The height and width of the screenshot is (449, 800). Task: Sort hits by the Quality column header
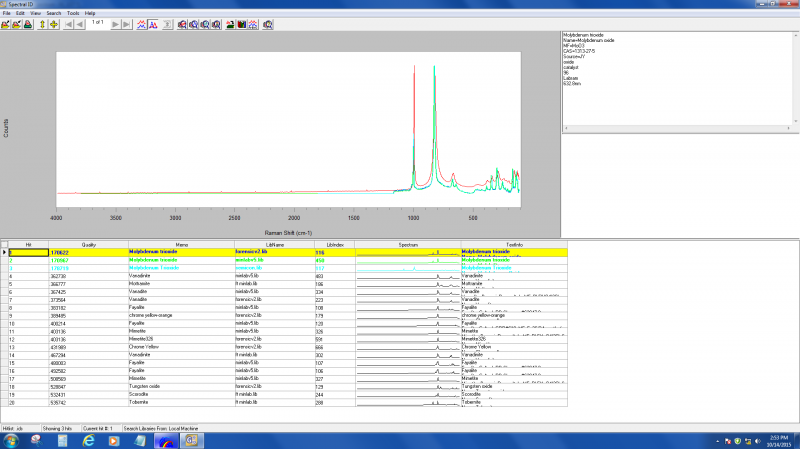pyautogui.click(x=88, y=244)
